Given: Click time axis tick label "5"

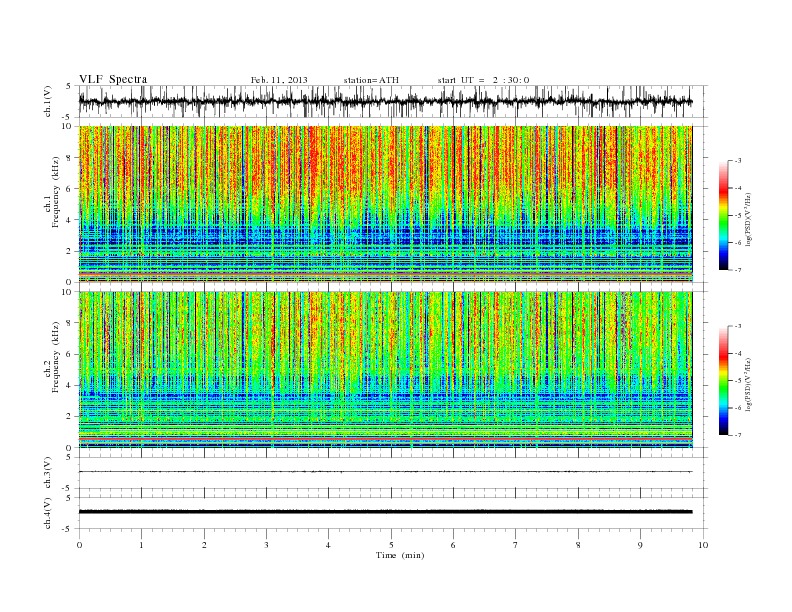Looking at the screenshot, I should 391,545.
